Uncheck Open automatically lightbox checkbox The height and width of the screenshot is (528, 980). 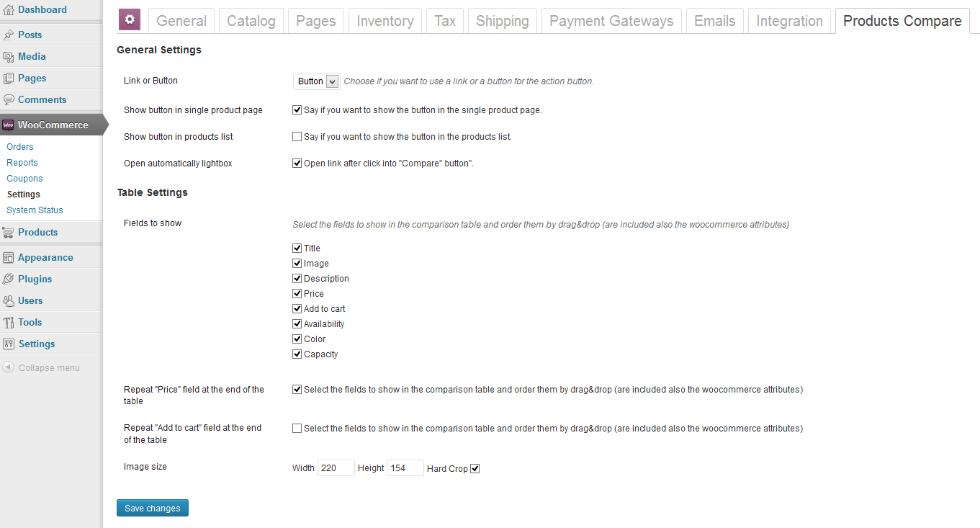pos(297,164)
